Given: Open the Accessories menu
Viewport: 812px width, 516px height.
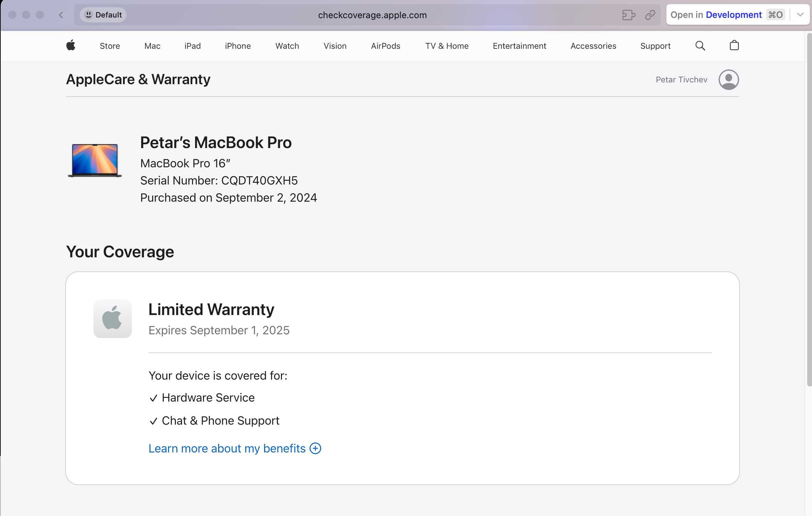Looking at the screenshot, I should click(x=593, y=46).
